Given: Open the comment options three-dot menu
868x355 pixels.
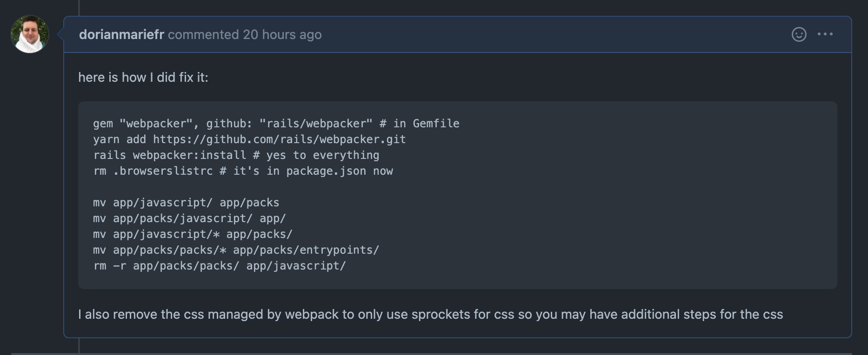Looking at the screenshot, I should point(825,34).
